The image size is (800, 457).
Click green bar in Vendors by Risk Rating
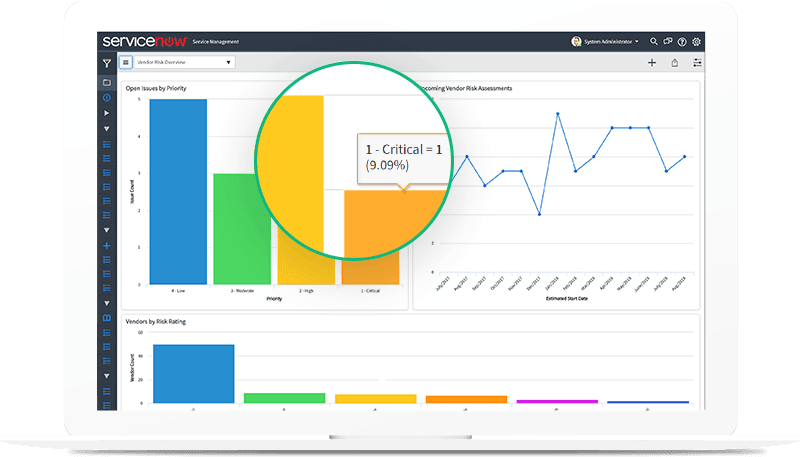pos(284,398)
